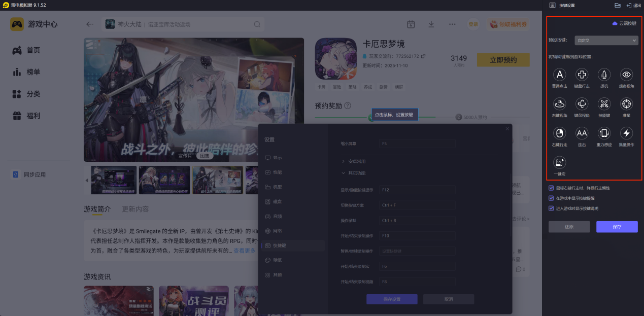
Task: Toggle 进入游戏时显示按键说明 checkbox
Action: tap(552, 208)
